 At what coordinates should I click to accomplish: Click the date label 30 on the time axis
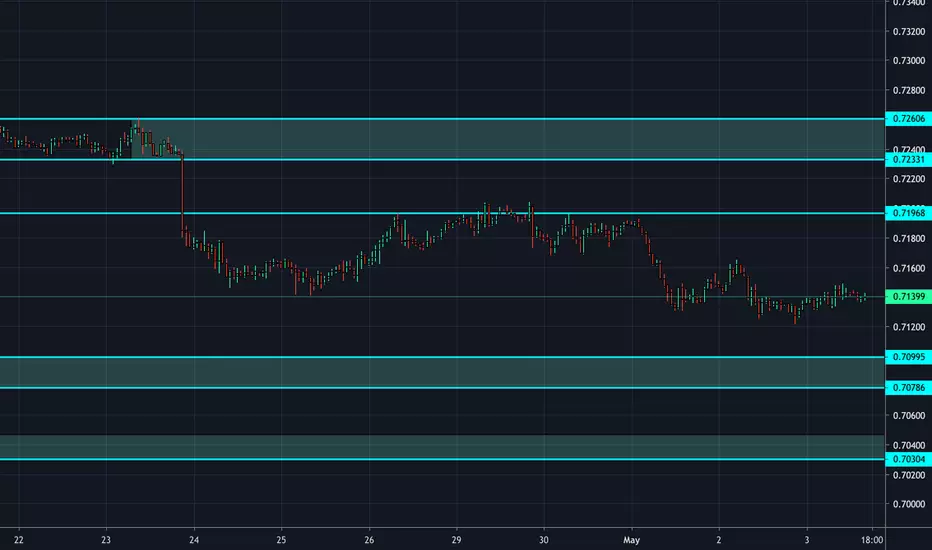tap(544, 540)
